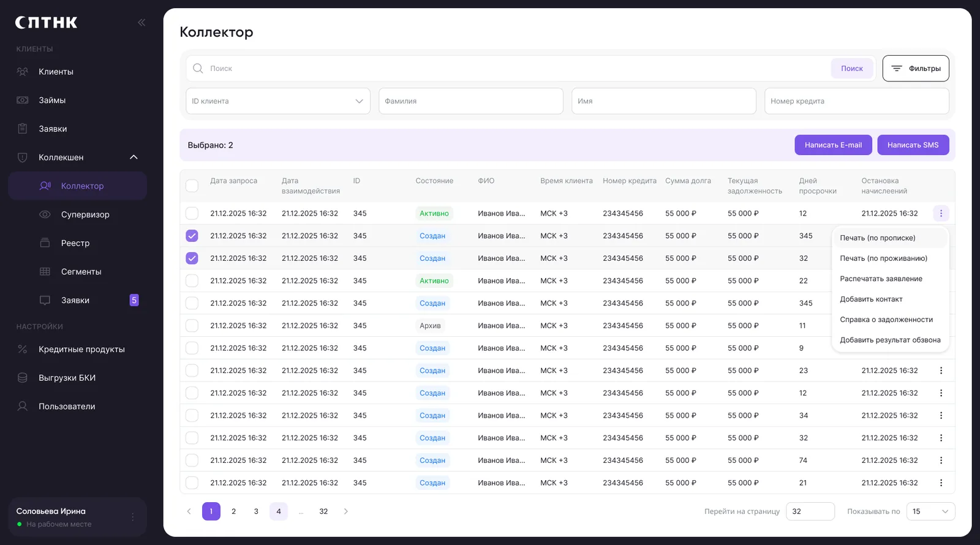Click the Пользователи person icon

click(x=23, y=406)
